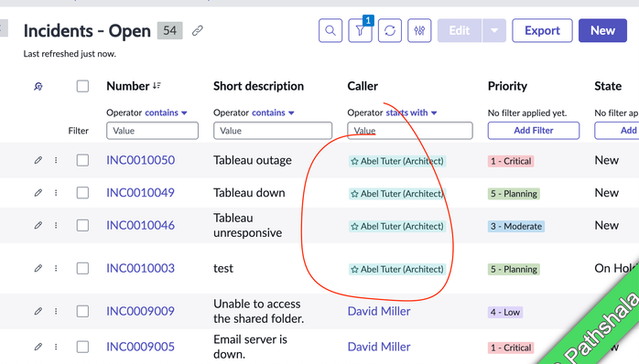Open more actions menu for INC0010046
This screenshot has width=639, height=364.
(x=56, y=225)
